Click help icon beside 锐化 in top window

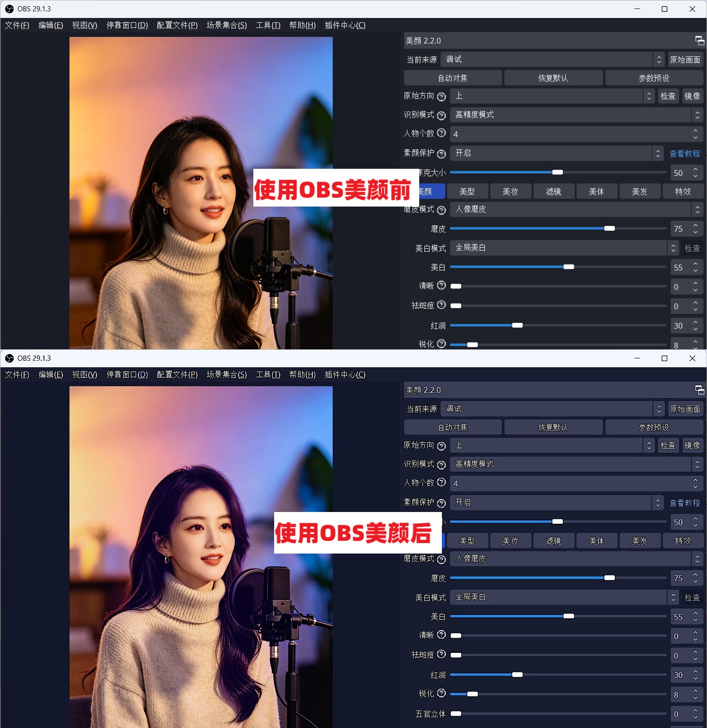pyautogui.click(x=441, y=344)
